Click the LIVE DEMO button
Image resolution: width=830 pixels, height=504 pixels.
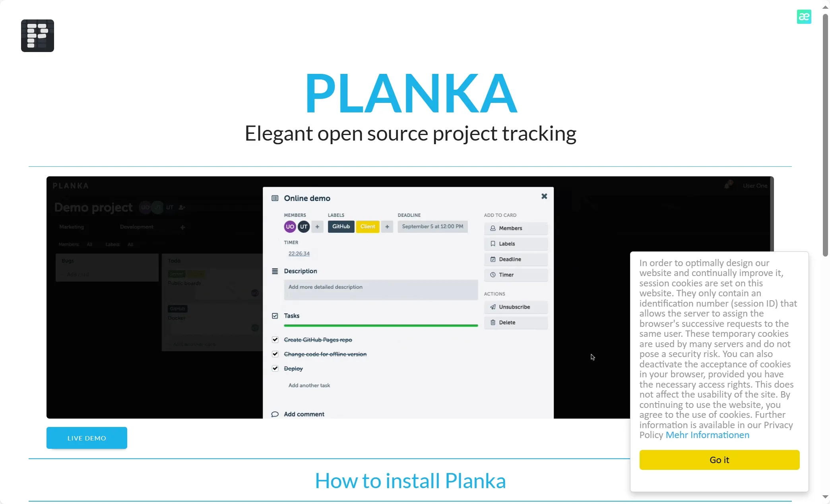(87, 438)
